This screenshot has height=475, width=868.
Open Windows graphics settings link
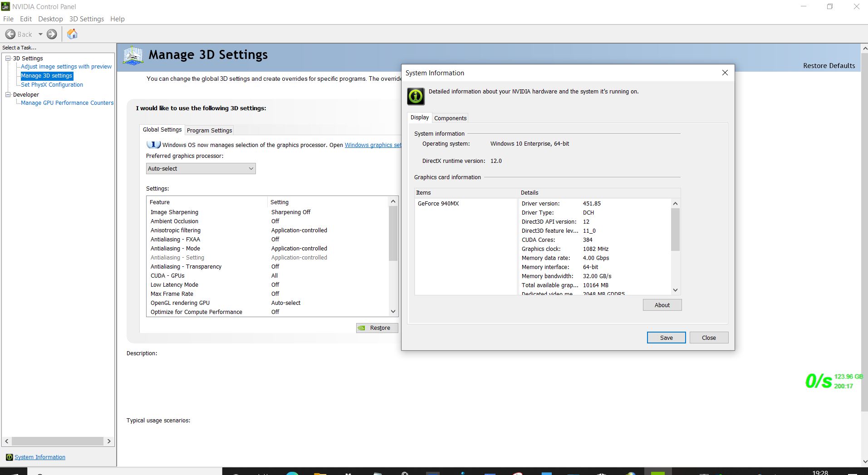373,145
